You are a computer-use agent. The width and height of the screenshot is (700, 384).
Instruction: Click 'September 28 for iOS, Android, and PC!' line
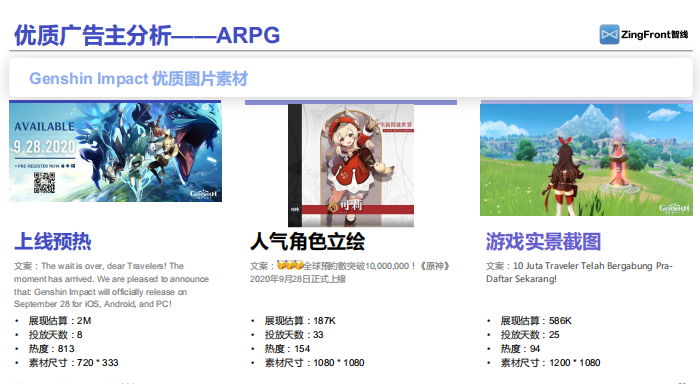pyautogui.click(x=93, y=304)
